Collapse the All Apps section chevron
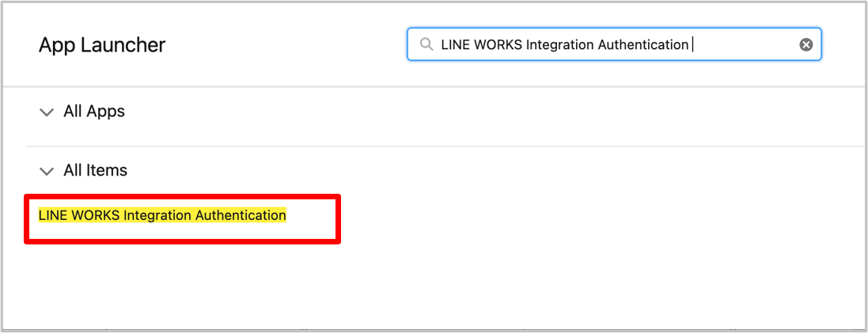Image resolution: width=868 pixels, height=333 pixels. click(47, 112)
